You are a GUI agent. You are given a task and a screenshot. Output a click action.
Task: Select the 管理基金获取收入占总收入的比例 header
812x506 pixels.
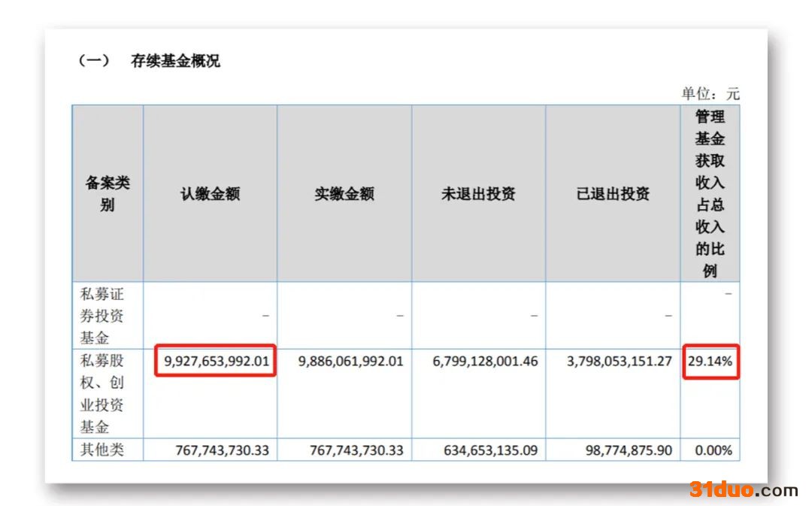(x=710, y=194)
